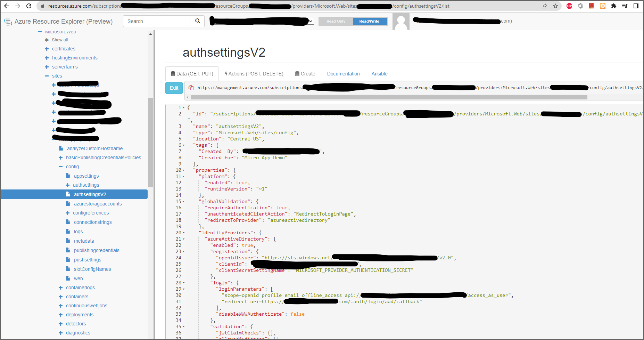Select the publishingcredentials document icon
This screenshot has height=340, width=644.
[68, 250]
